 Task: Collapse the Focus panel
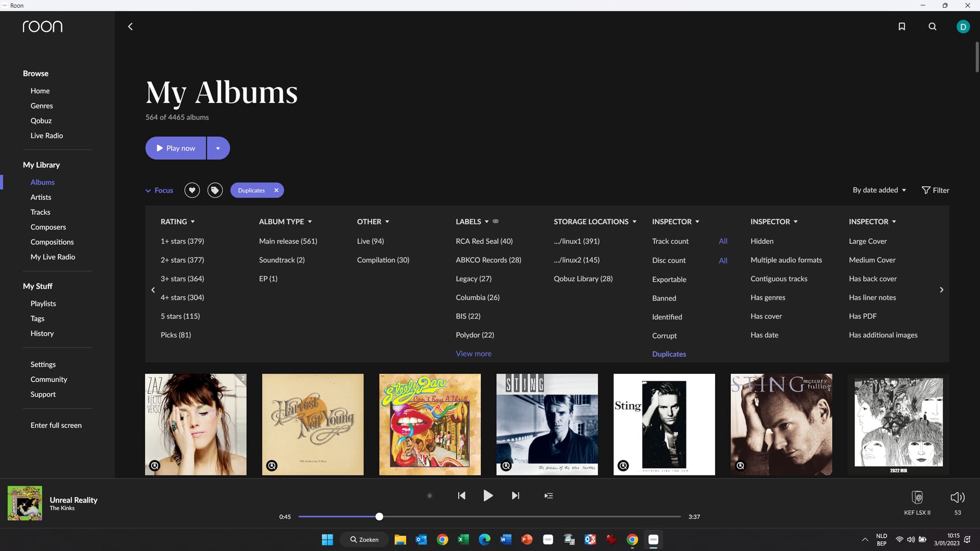pyautogui.click(x=159, y=190)
